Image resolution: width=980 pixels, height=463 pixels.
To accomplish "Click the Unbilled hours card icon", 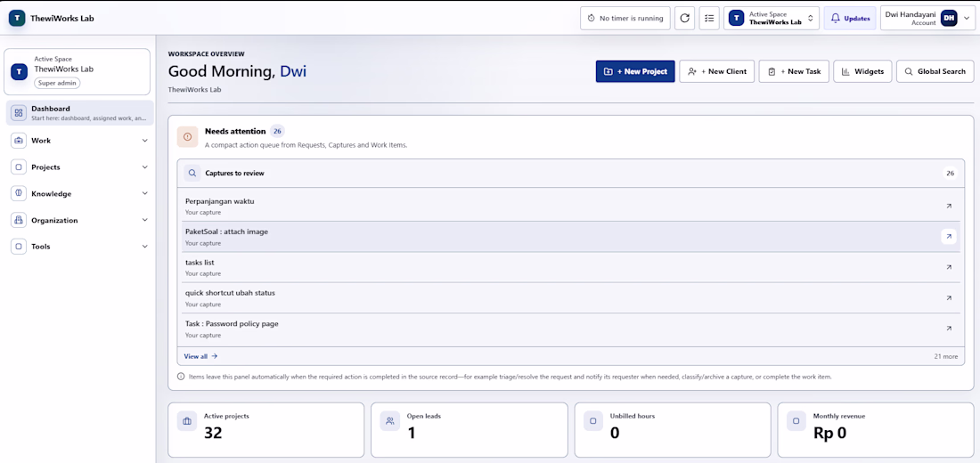I will click(593, 421).
